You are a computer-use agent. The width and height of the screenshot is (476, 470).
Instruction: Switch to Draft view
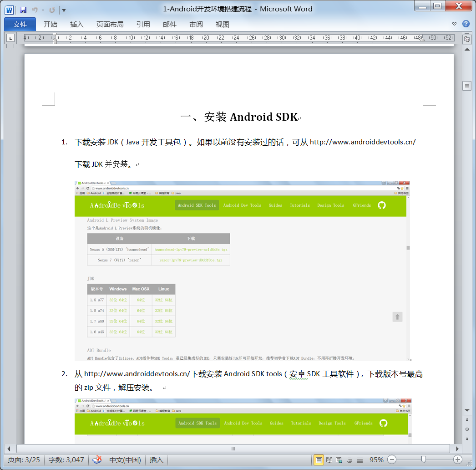[x=360, y=460]
